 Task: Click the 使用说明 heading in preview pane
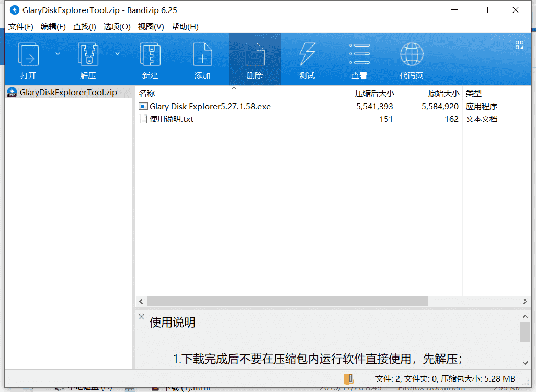pyautogui.click(x=172, y=322)
